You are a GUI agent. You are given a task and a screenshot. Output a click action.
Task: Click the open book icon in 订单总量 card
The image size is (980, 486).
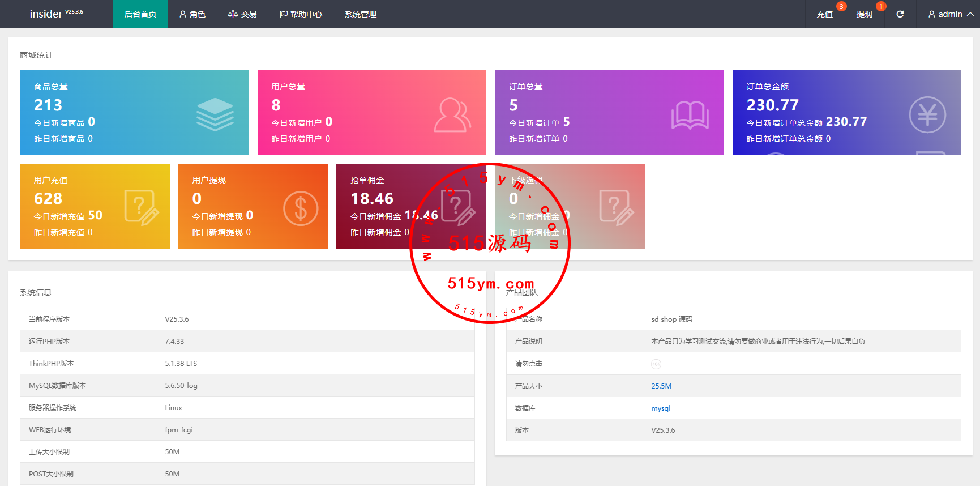(690, 115)
